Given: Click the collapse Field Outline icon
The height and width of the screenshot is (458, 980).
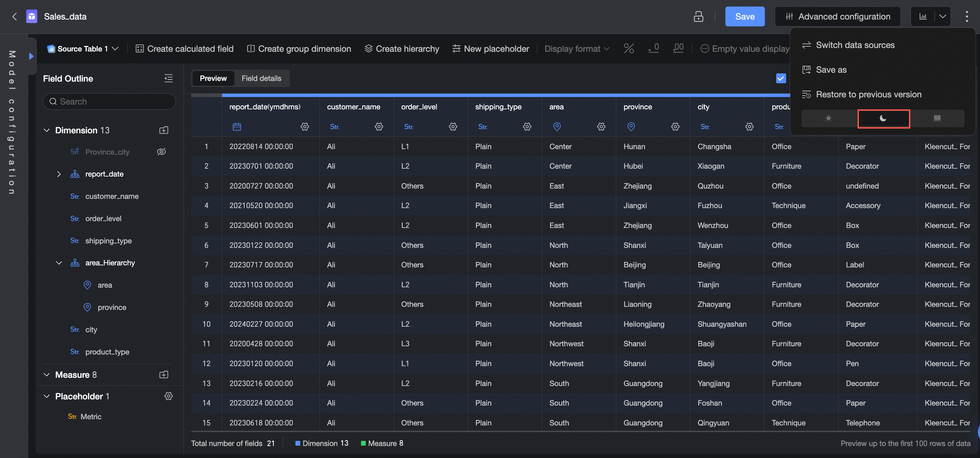Looking at the screenshot, I should tap(168, 78).
